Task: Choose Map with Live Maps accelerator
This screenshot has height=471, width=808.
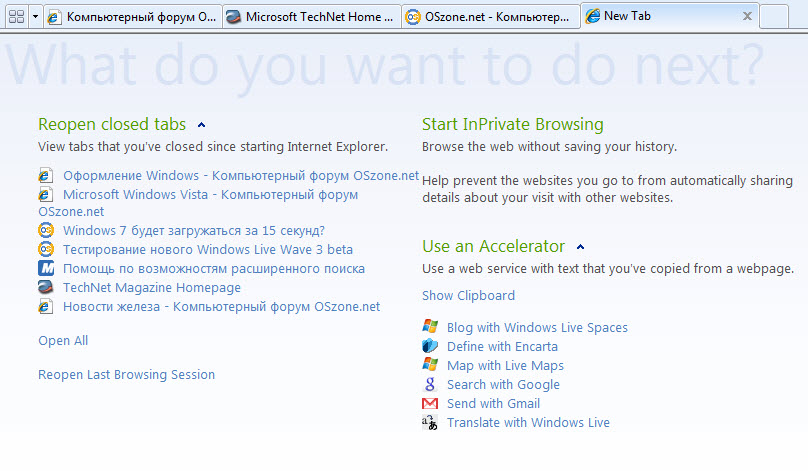Action: (x=506, y=366)
